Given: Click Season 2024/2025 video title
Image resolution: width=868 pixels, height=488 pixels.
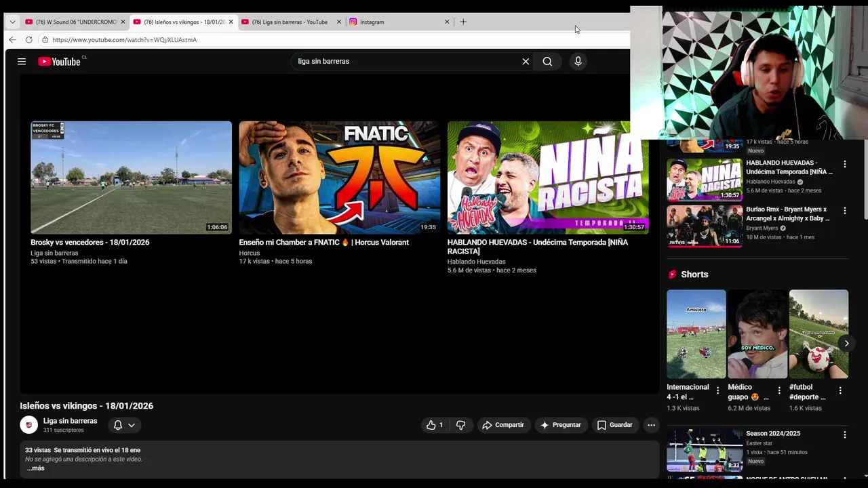Looking at the screenshot, I should (x=773, y=434).
